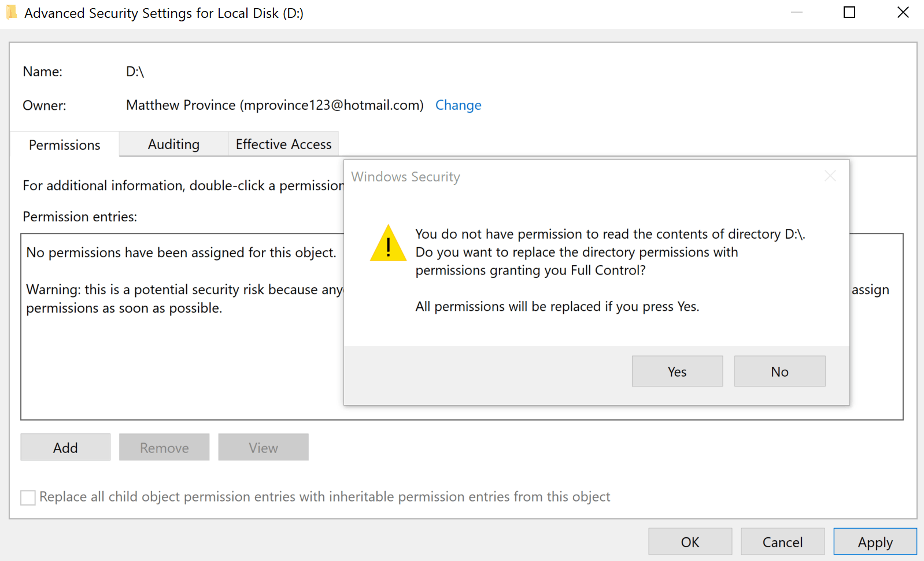This screenshot has width=924, height=561.
Task: Click the View button
Action: pyautogui.click(x=263, y=448)
